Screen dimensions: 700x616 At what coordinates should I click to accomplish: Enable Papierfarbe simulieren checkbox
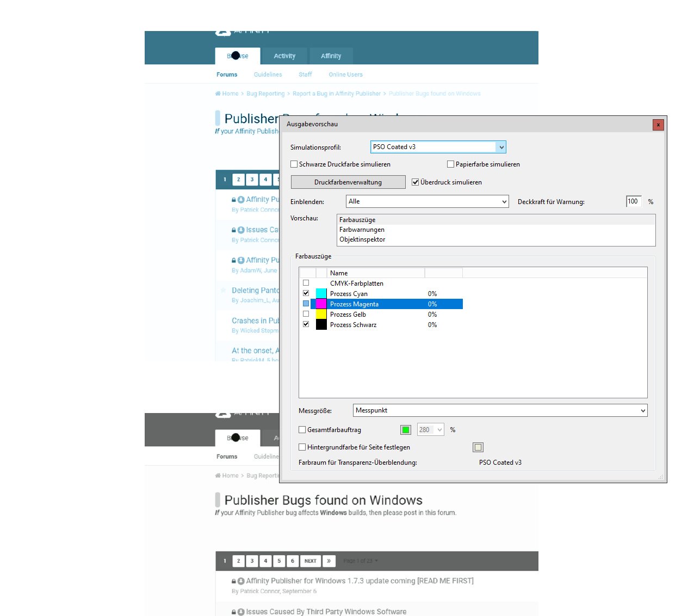coord(450,164)
